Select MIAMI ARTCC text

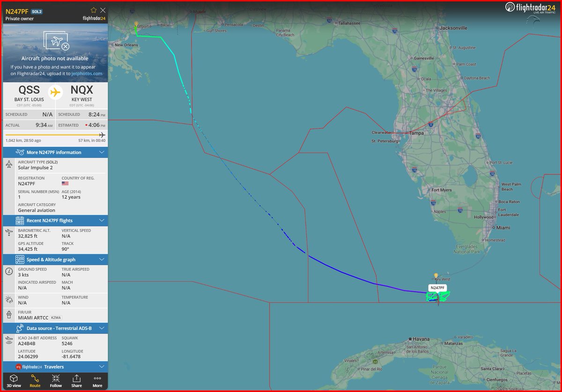[x=32, y=318]
